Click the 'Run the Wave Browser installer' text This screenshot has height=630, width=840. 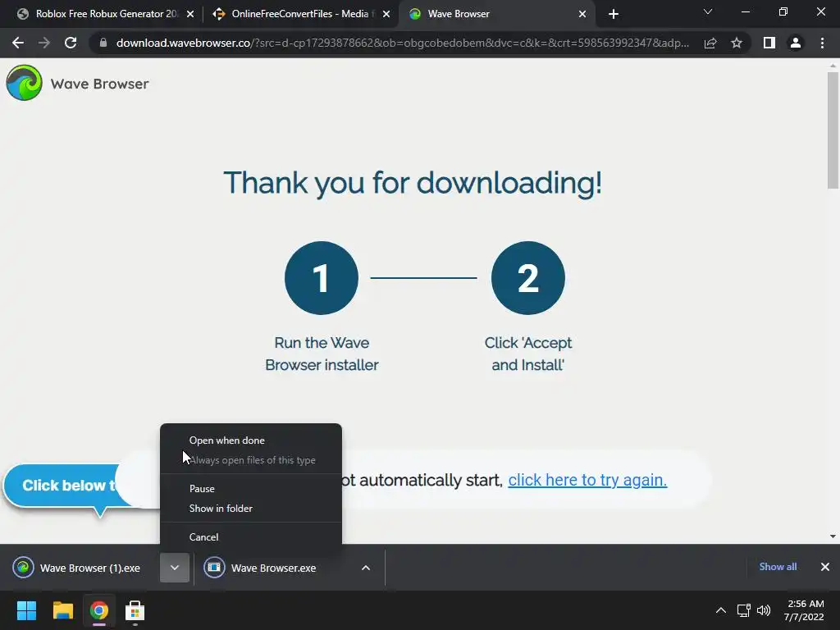point(322,354)
